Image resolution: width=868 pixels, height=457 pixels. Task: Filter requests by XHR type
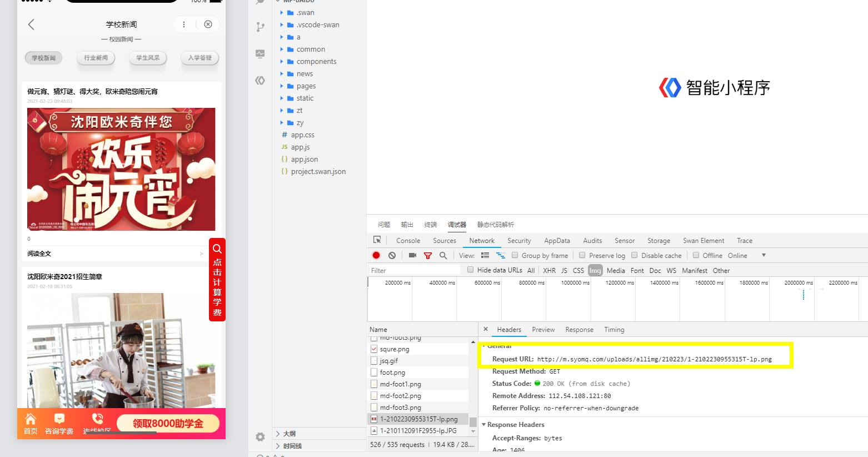point(549,271)
